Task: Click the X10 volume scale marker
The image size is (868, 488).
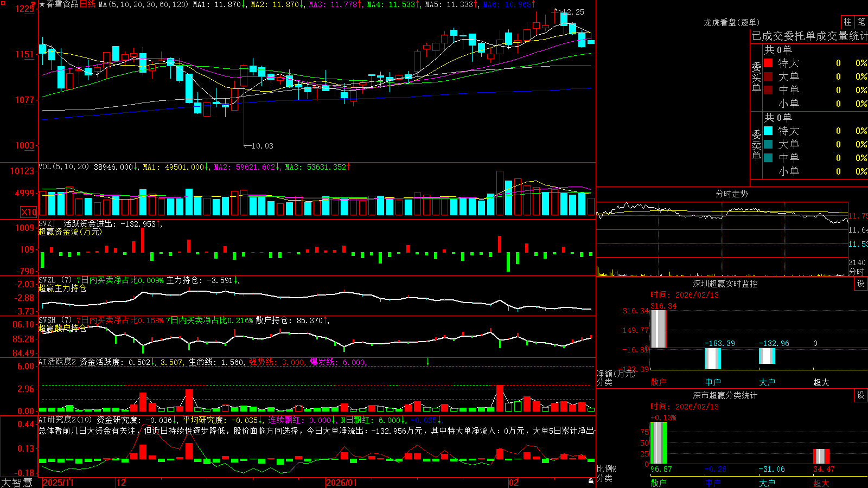Action: (x=29, y=212)
